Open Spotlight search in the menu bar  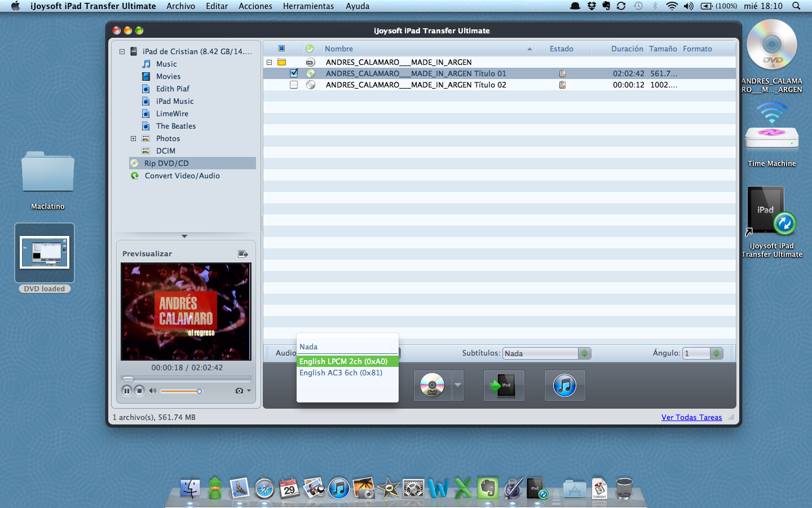coord(796,6)
